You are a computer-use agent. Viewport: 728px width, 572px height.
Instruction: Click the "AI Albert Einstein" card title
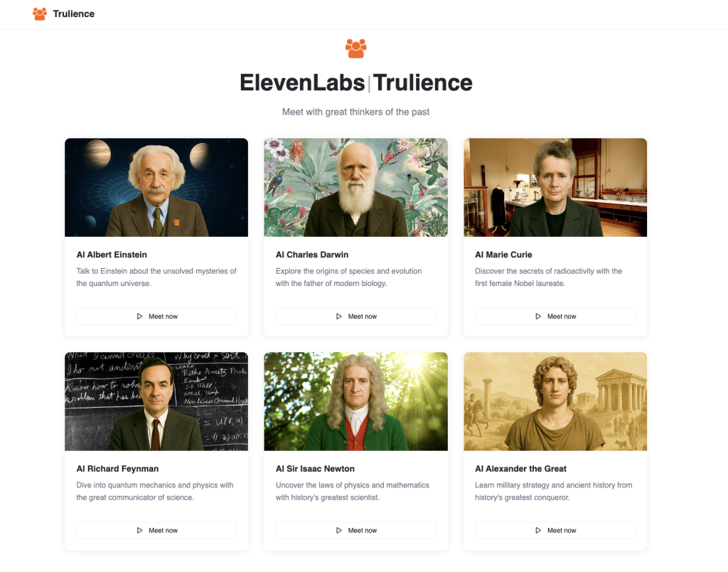click(112, 255)
